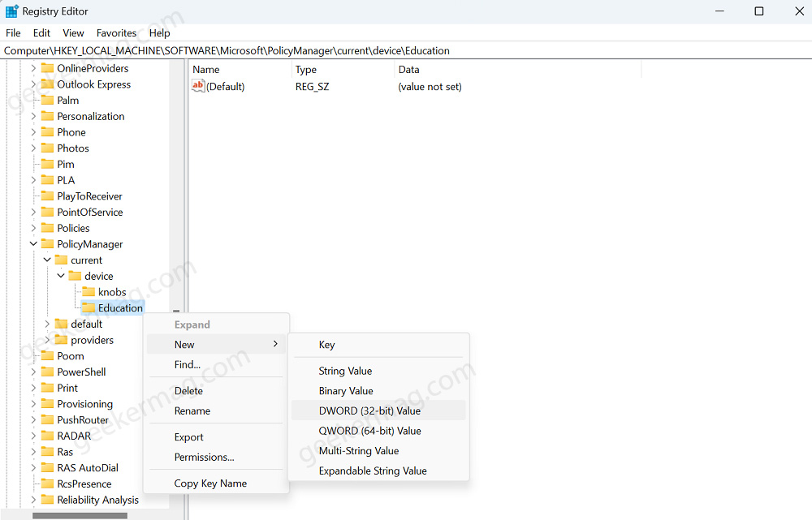
Task: Choose Export in the context menu
Action: coord(217,437)
